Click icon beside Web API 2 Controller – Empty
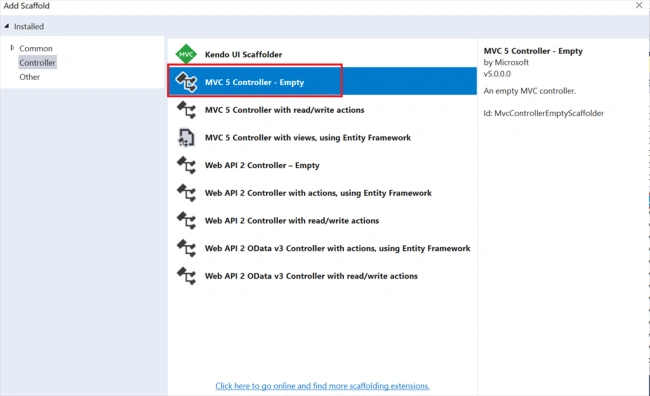This screenshot has width=650, height=396. click(186, 165)
